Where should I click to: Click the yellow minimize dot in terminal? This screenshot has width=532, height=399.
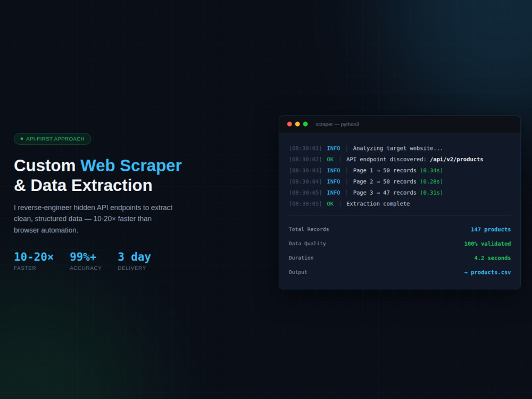(x=297, y=124)
